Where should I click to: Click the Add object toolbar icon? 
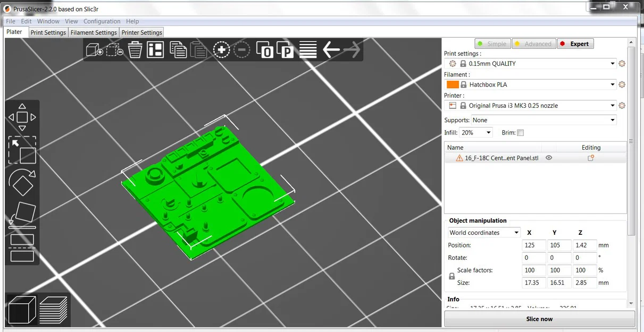(94, 50)
